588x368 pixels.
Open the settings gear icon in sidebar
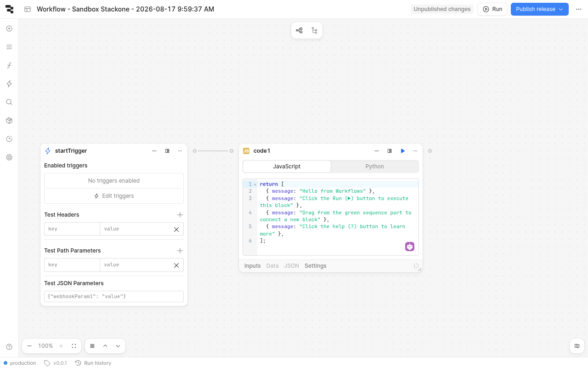(9, 157)
